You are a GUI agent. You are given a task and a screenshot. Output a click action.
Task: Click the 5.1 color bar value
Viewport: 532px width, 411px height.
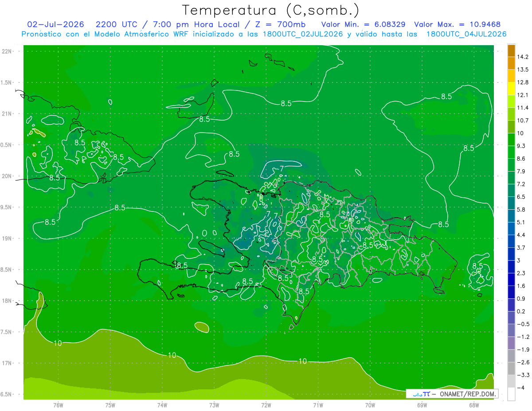(x=521, y=222)
